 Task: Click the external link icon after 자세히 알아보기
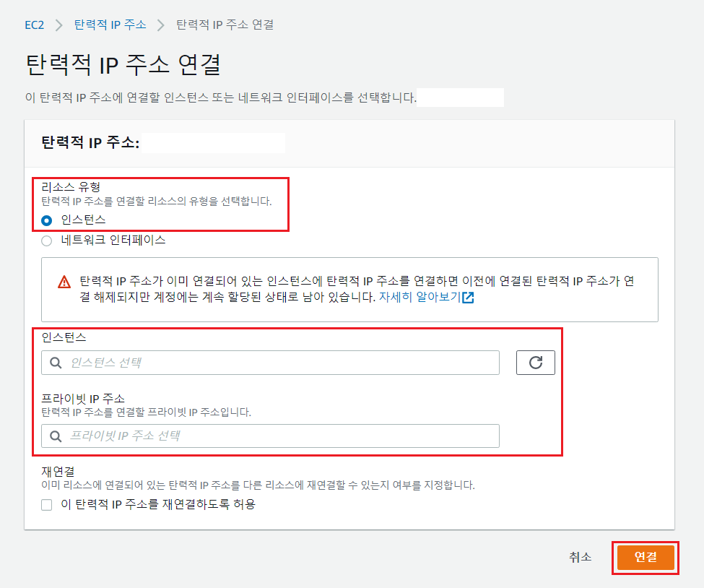pyautogui.click(x=468, y=298)
